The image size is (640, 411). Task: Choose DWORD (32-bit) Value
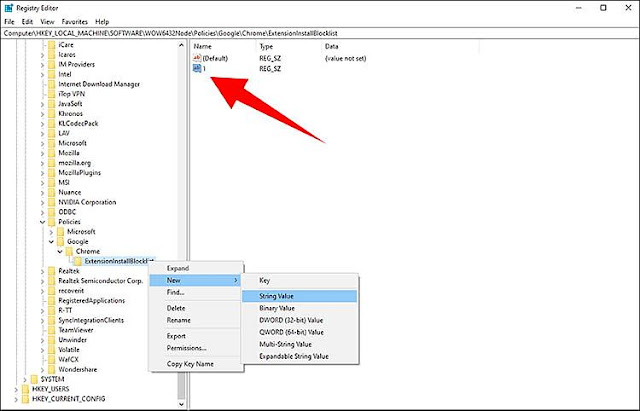(299, 320)
